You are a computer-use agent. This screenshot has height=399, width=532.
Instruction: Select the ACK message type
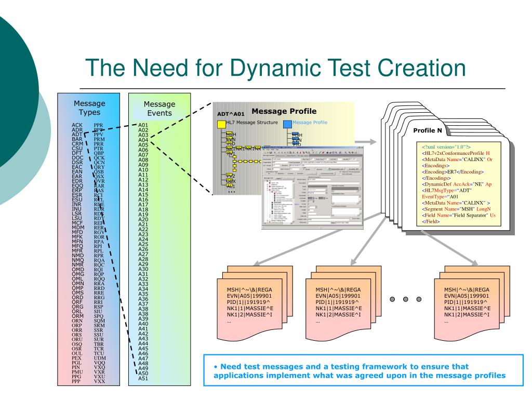point(77,125)
